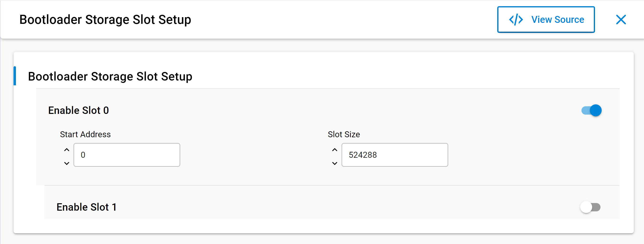The image size is (644, 244).
Task: Decrease Slot Size using the down chevron
Action: (335, 163)
